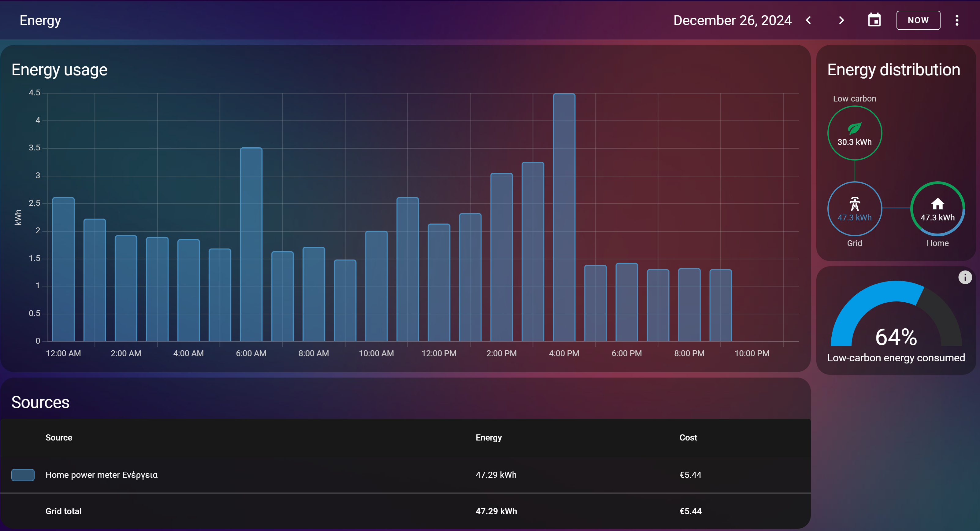The width and height of the screenshot is (980, 531).
Task: Click the Home house circle
Action: 937,208
